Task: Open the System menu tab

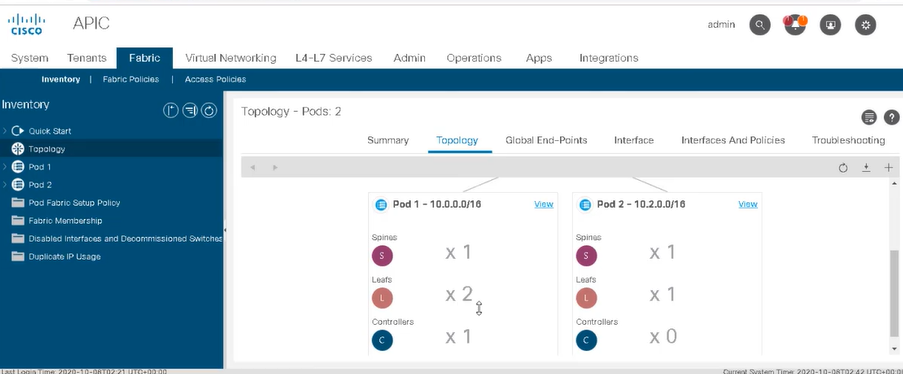Action: (x=29, y=58)
